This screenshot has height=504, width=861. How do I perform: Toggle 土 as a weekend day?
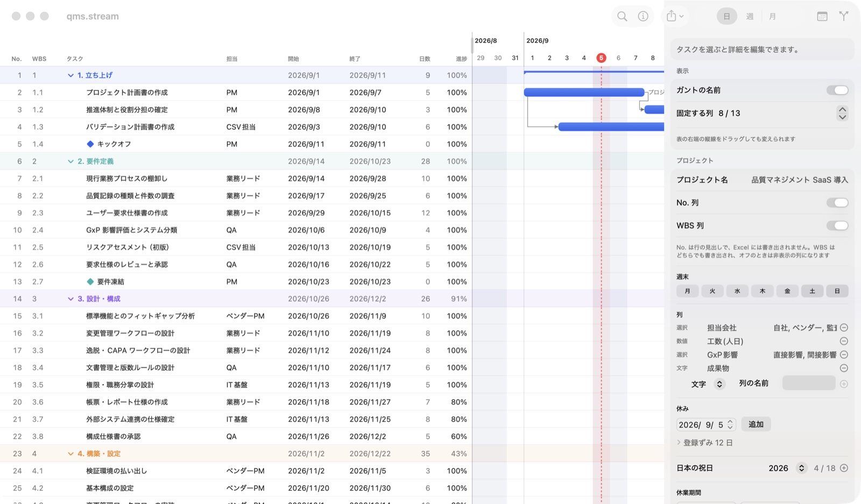click(x=813, y=291)
